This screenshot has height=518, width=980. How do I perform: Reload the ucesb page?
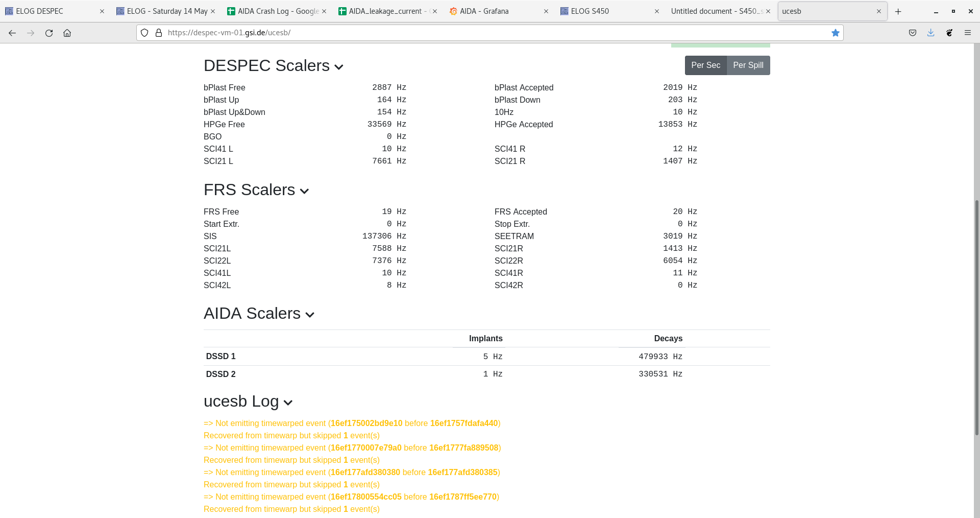click(49, 33)
